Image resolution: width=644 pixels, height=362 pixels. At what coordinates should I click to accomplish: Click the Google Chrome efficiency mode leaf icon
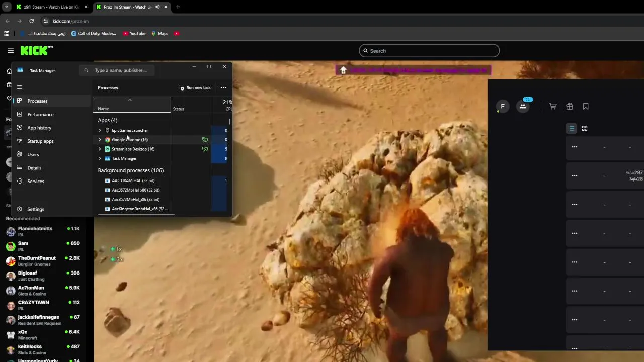(x=205, y=140)
